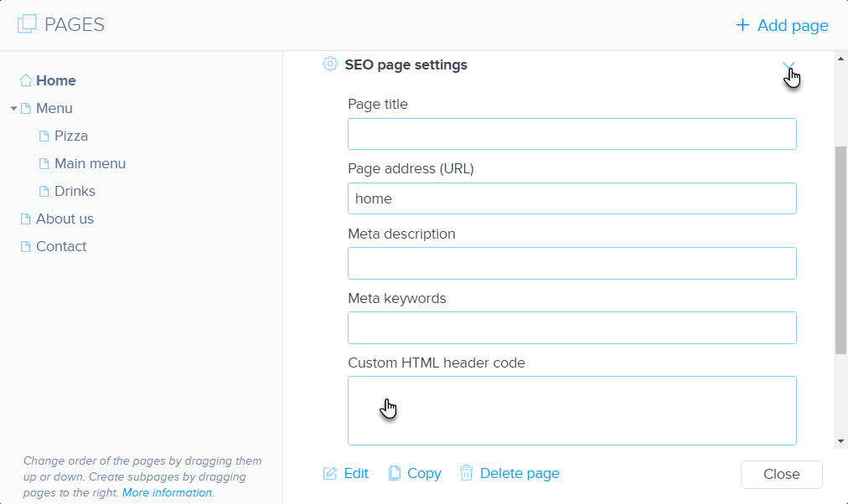This screenshot has height=504, width=848.
Task: Click the scrollbar down arrow
Action: click(x=840, y=441)
